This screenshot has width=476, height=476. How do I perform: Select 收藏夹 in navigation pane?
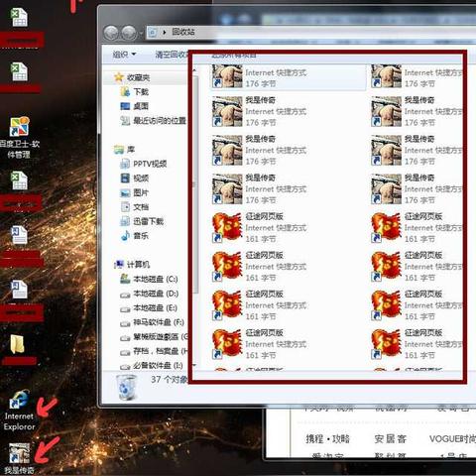coord(138,77)
